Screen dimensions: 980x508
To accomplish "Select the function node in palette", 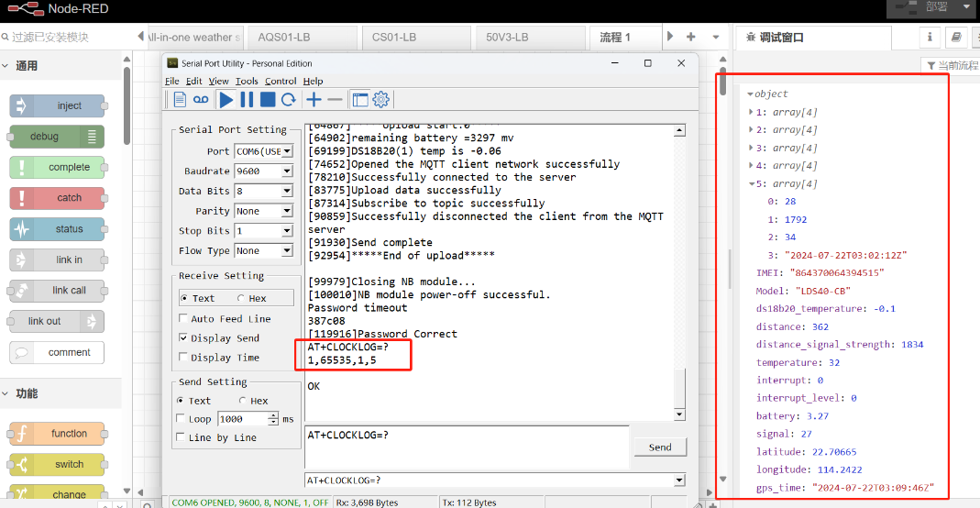I will point(57,433).
